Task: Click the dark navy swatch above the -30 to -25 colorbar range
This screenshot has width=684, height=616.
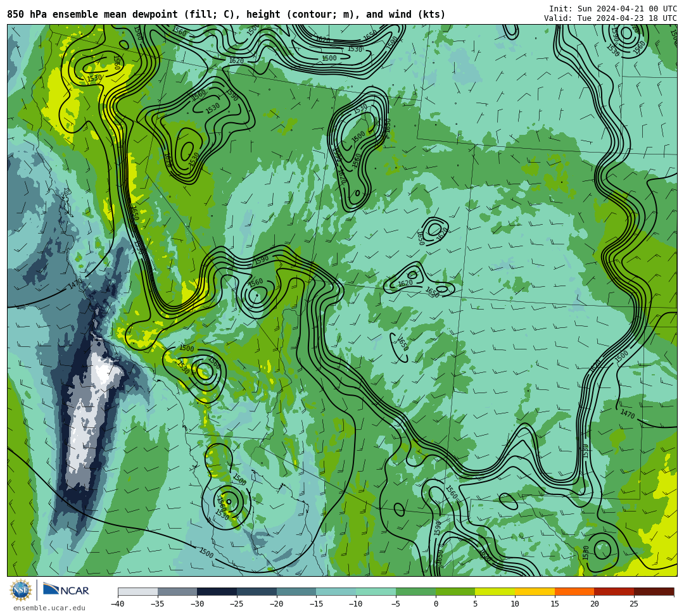Action: [x=217, y=591]
